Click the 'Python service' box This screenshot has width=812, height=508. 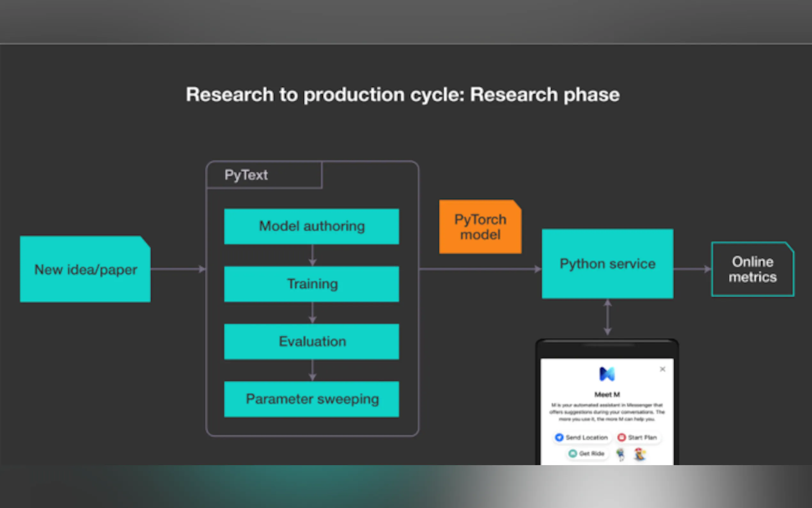608,264
